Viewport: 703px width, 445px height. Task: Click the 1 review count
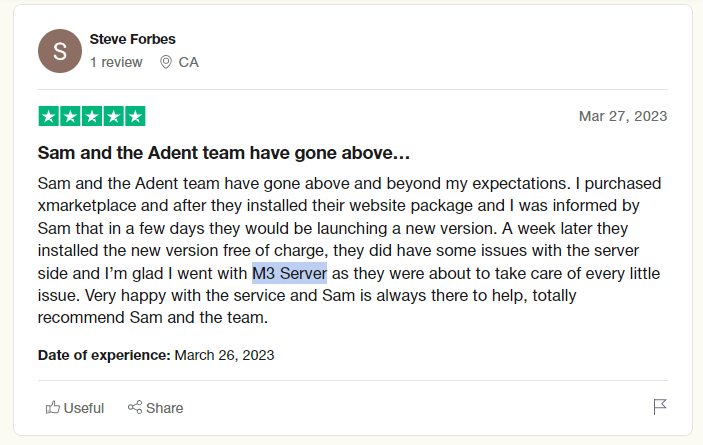116,62
